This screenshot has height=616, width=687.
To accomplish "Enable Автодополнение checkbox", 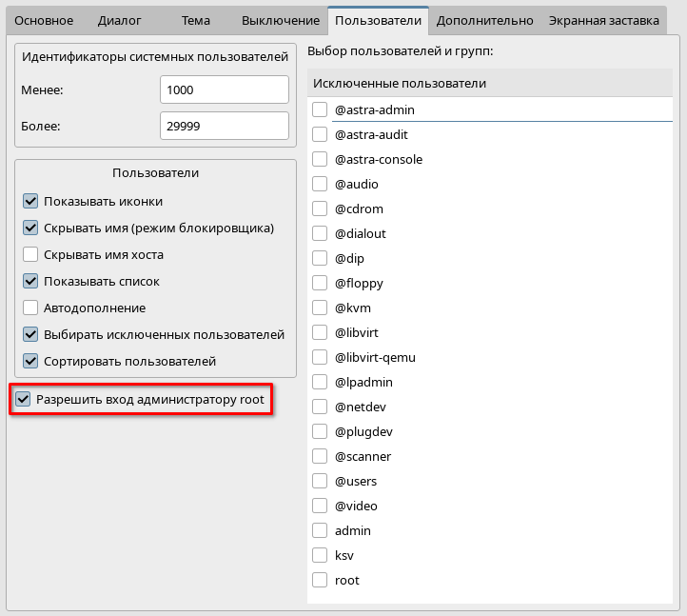I will coord(30,308).
